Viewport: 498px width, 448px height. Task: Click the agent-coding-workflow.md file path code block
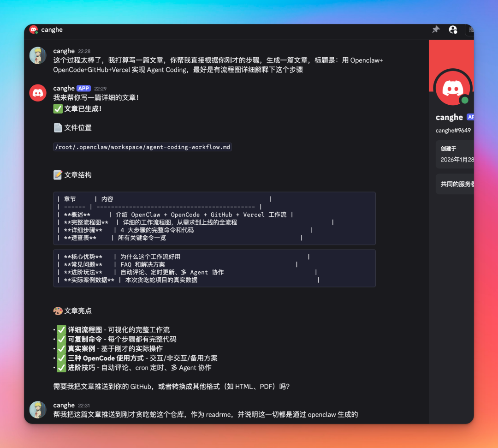pos(143,147)
